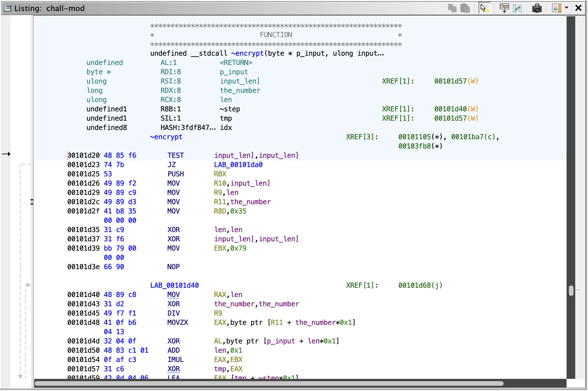Click the flow arrow marker in left margin
This screenshot has height=391, width=588.
click(x=6, y=154)
